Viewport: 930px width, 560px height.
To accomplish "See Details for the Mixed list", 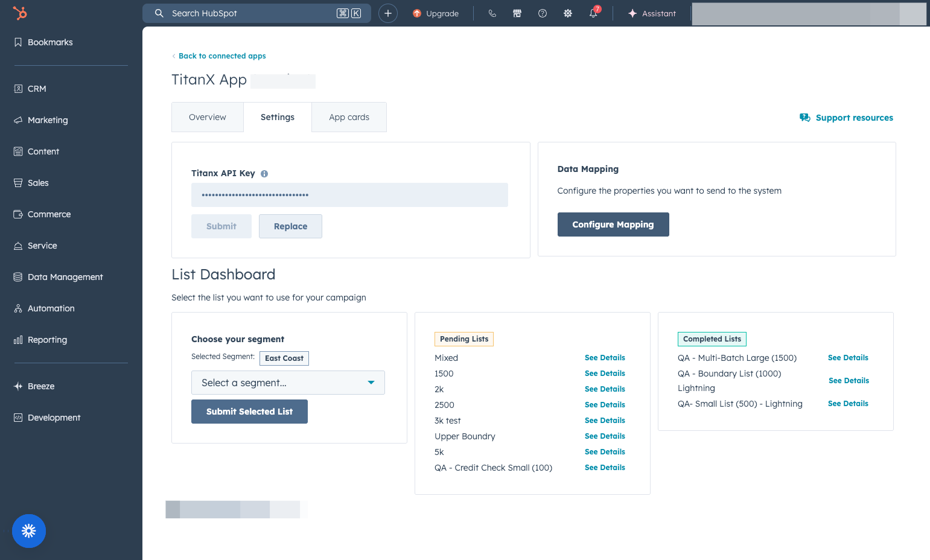I will (x=605, y=358).
